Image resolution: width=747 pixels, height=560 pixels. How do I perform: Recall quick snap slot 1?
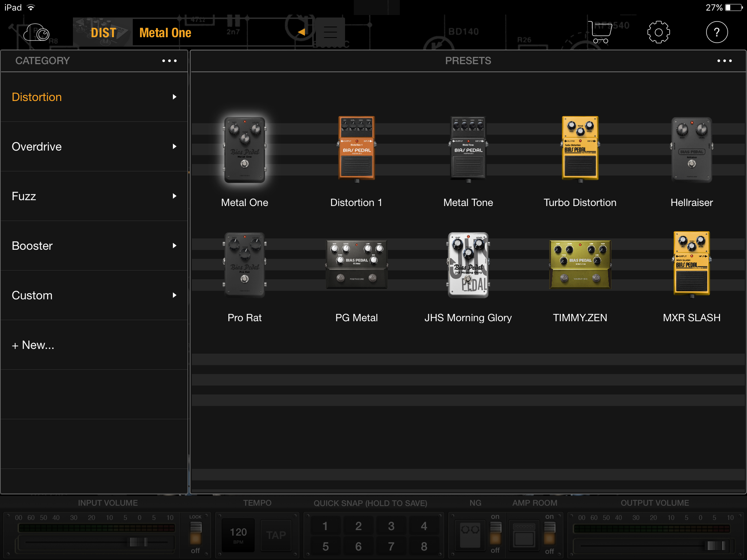click(325, 526)
